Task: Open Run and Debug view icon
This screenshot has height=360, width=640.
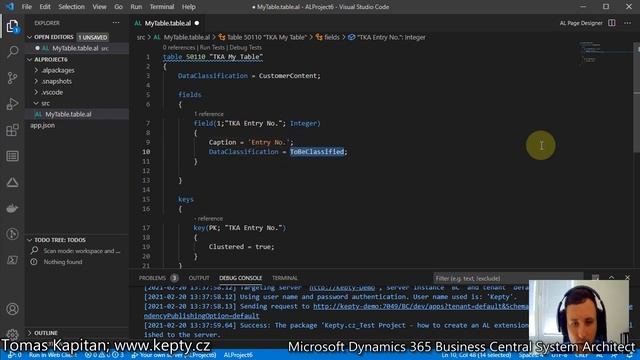Action: pyautogui.click(x=12, y=104)
